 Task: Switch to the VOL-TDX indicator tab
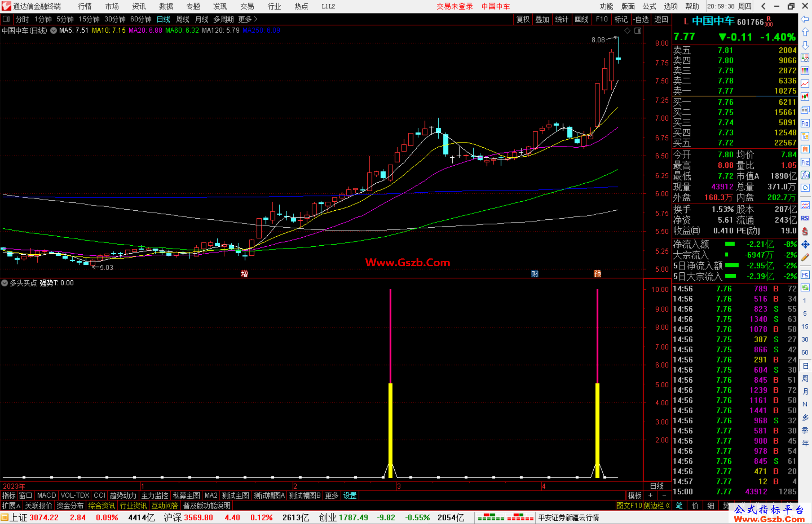pyautogui.click(x=75, y=495)
